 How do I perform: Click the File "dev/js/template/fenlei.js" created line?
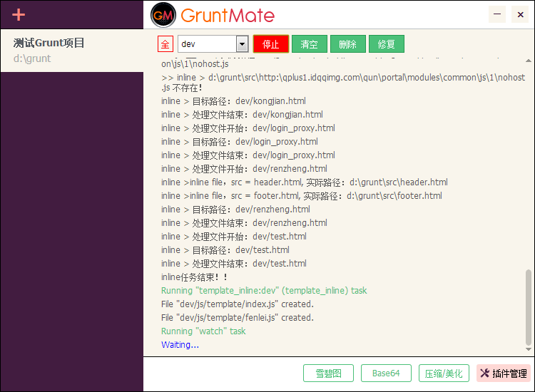[x=237, y=318]
